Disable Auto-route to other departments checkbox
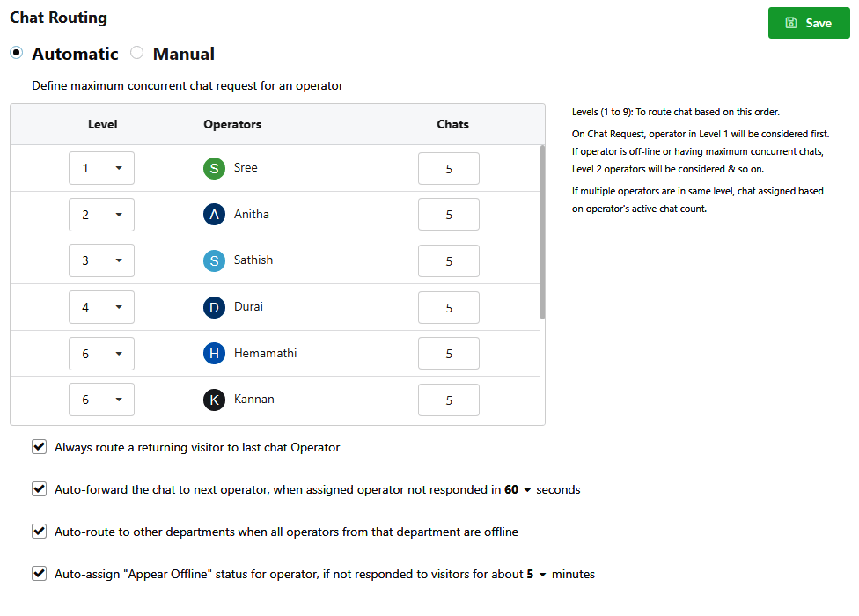This screenshot has width=859, height=616. pos(39,532)
